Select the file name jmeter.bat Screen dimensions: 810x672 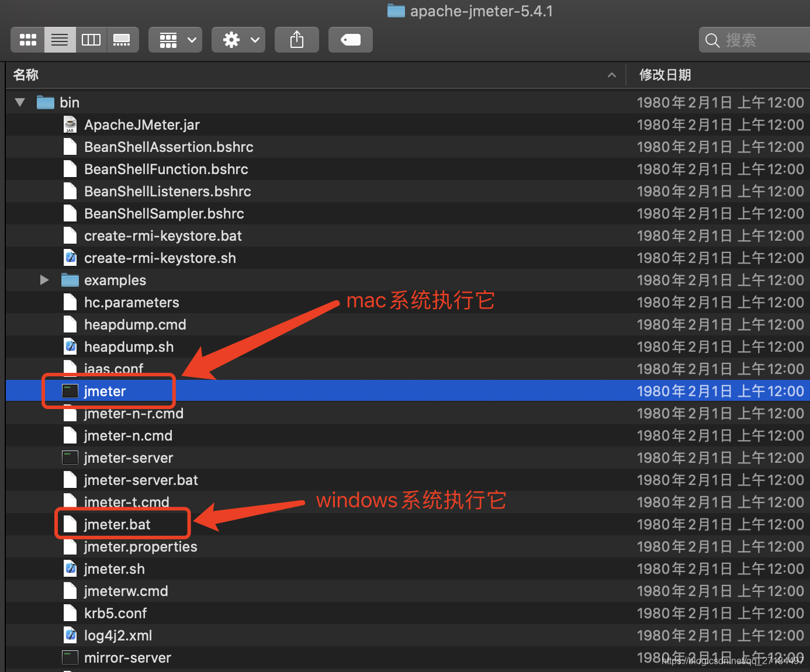click(x=117, y=524)
